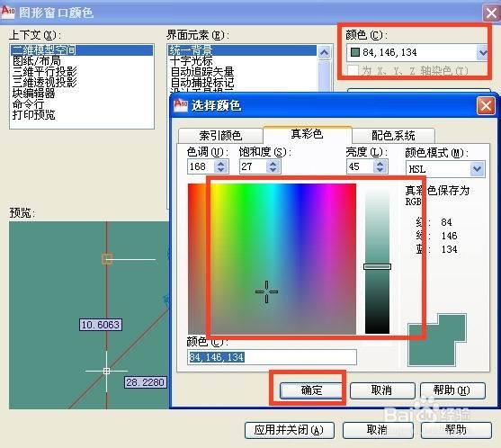Select 统一背景 in interface elements list
Screen dimensions: 501x448
242,50
